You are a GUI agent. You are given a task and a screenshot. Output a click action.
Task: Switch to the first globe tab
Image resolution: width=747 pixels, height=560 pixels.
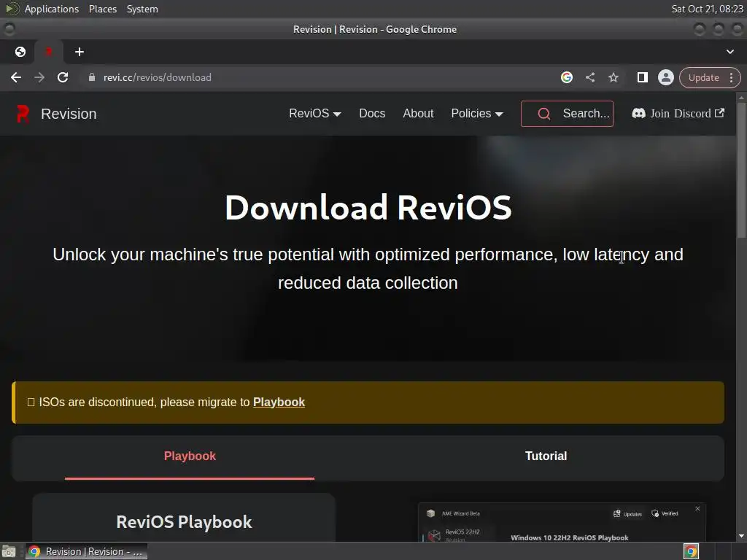pos(20,52)
